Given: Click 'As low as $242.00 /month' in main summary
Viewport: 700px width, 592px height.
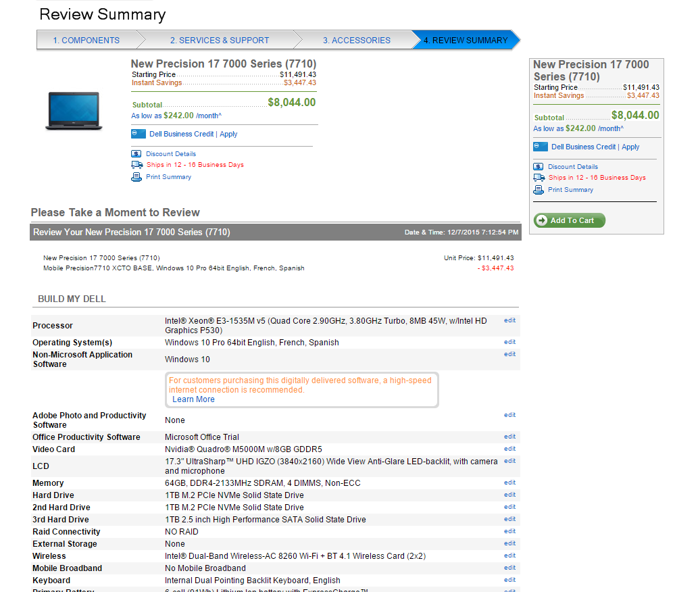Looking at the screenshot, I should pyautogui.click(x=176, y=116).
